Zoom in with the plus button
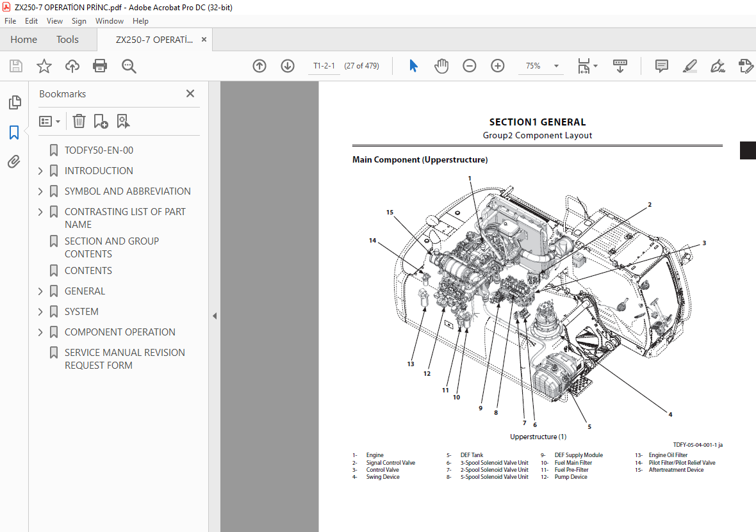This screenshot has width=756, height=532. (x=498, y=66)
